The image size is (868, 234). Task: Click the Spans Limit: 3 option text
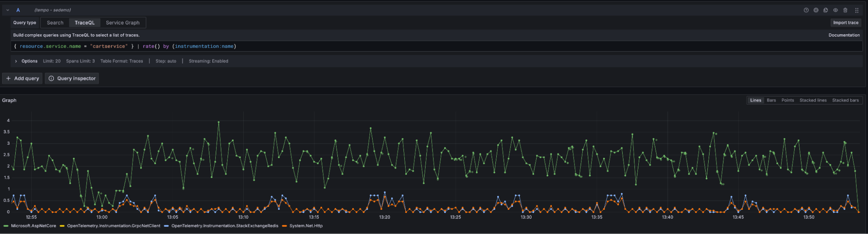[80, 61]
